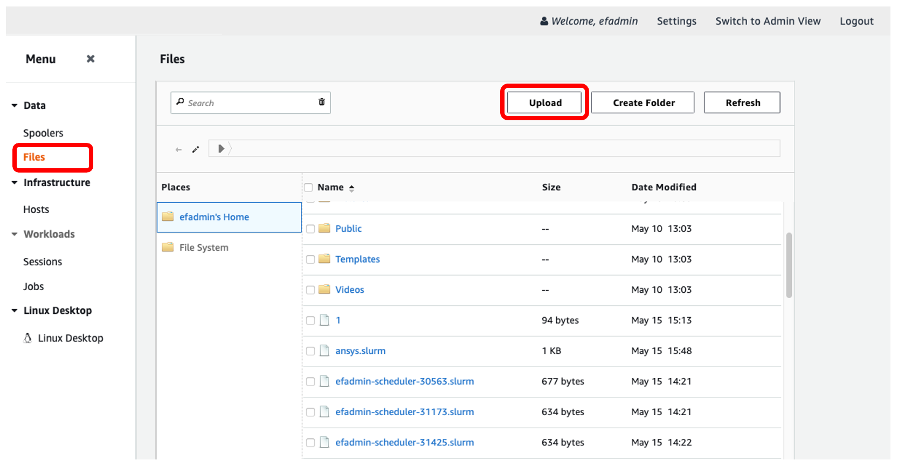Click the back arrow in the path bar
This screenshot has height=468, width=899.
coord(179,149)
